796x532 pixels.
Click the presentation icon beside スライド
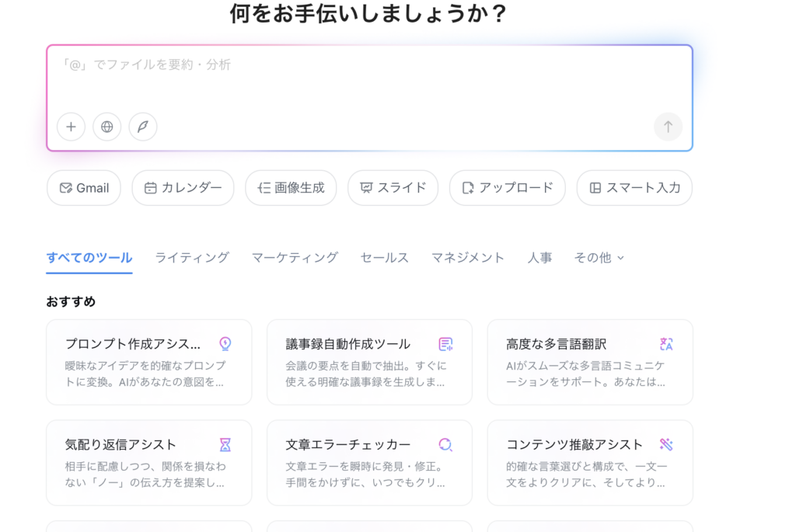[x=366, y=188]
